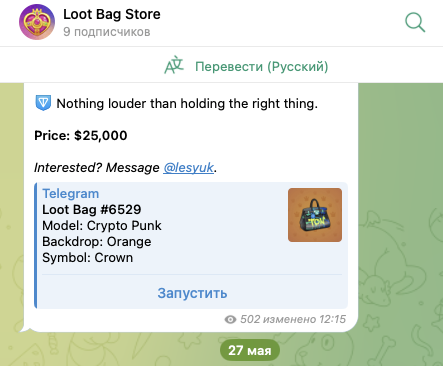
Task: Click the 27 мая date badge
Action: click(x=250, y=350)
